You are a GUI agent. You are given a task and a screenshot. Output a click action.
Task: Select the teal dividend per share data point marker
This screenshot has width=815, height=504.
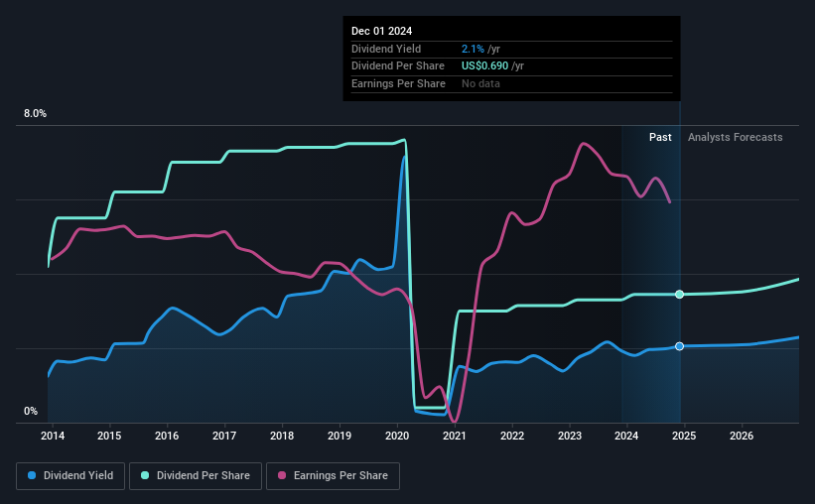pos(679,295)
